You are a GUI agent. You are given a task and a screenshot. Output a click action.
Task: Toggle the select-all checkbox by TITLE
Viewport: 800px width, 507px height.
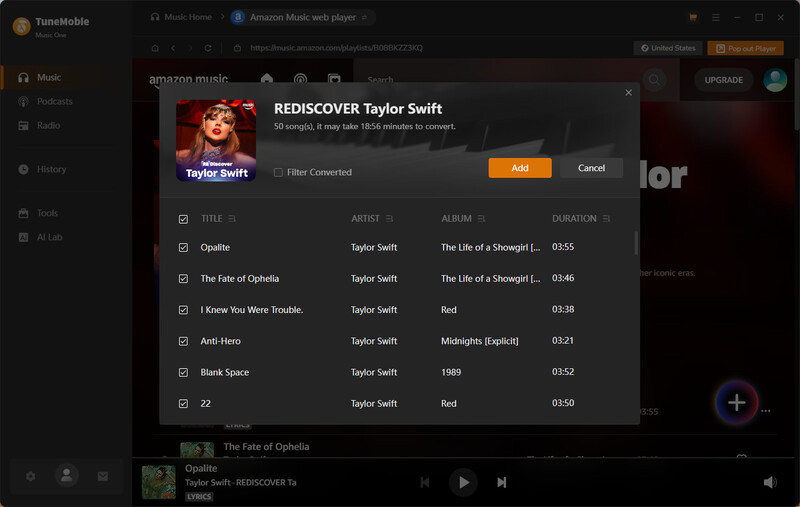(x=184, y=219)
